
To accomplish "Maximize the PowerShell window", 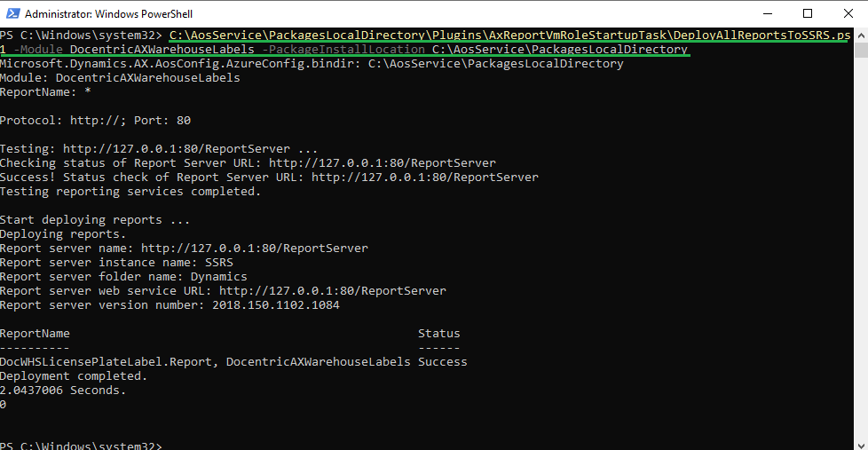I will 808,13.
